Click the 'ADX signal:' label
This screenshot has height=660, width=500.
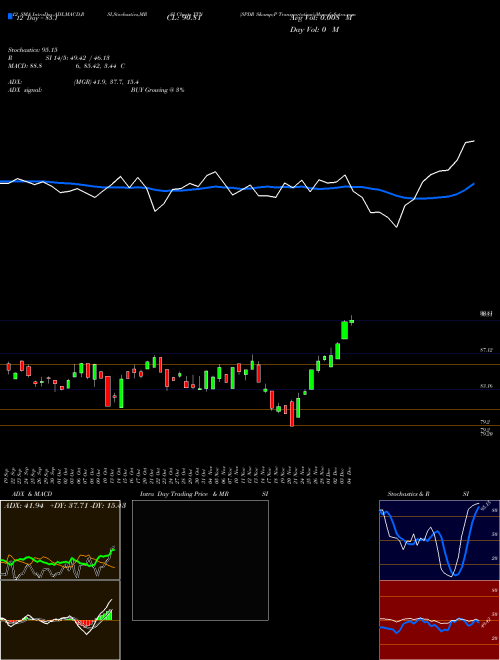tap(25, 90)
